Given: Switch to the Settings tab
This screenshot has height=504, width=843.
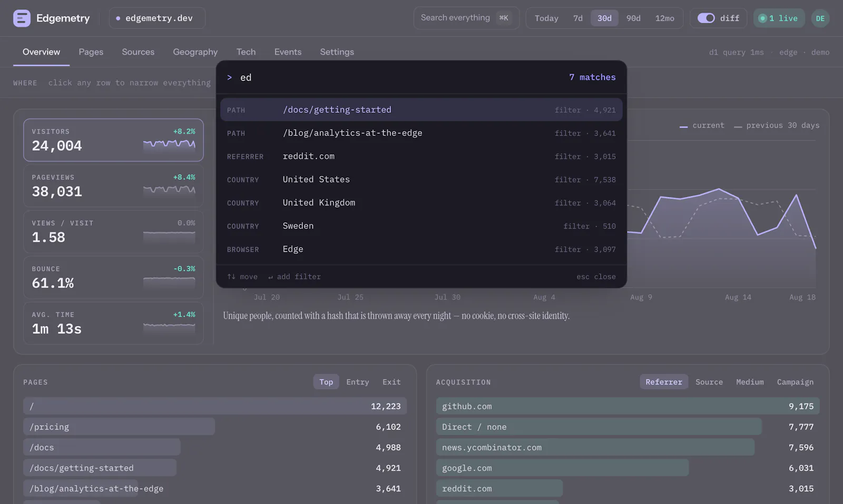Looking at the screenshot, I should (x=337, y=52).
